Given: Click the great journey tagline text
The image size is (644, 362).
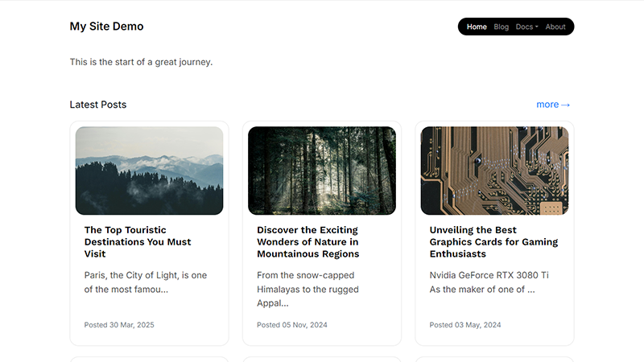Looking at the screenshot, I should [141, 62].
